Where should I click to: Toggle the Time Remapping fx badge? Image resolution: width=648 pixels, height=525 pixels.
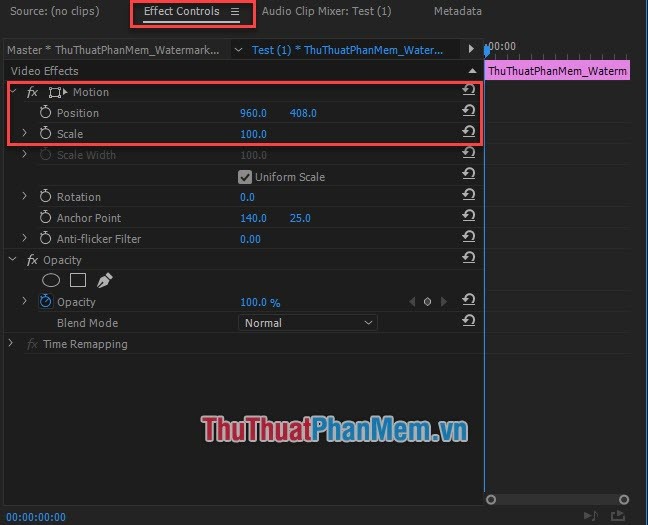(x=32, y=344)
